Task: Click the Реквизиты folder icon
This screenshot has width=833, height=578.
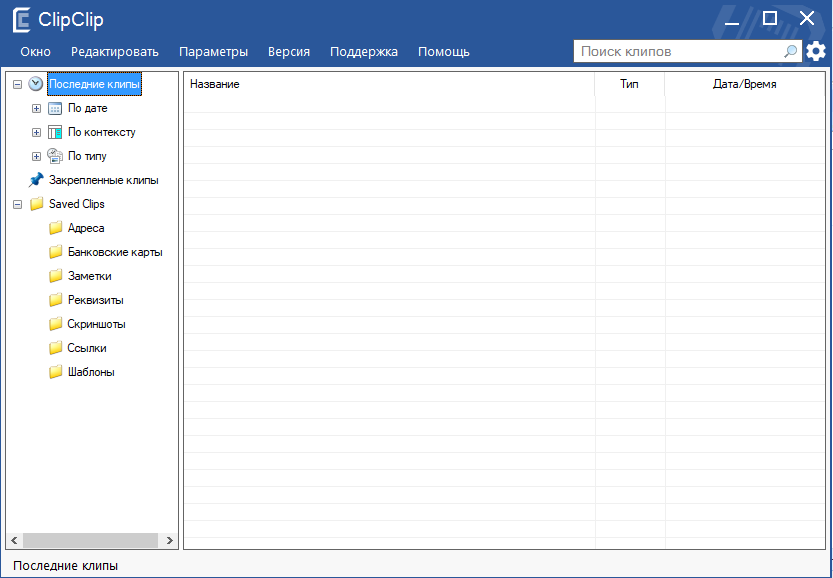Action: 55,300
